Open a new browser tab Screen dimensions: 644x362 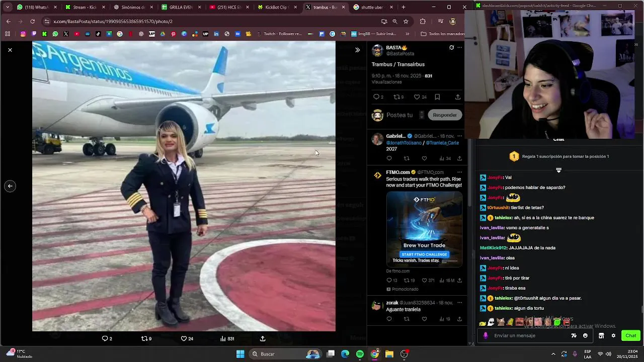[404, 8]
